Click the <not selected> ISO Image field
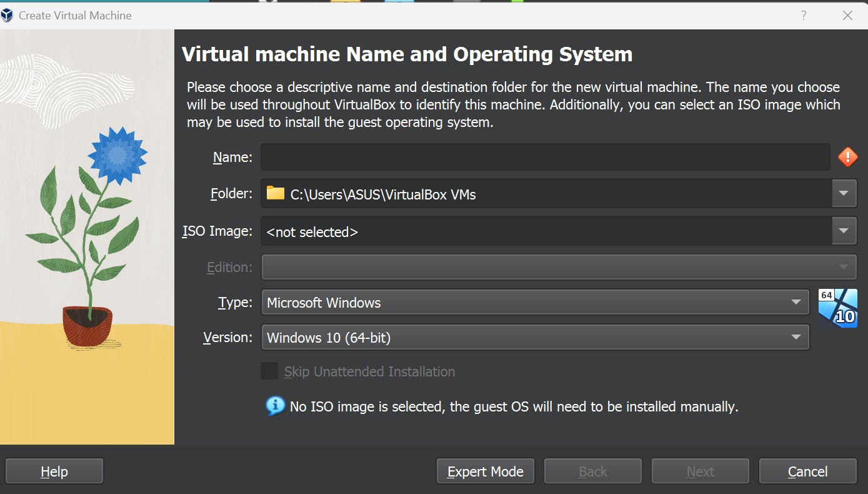The width and height of the screenshot is (868, 494). (547, 231)
